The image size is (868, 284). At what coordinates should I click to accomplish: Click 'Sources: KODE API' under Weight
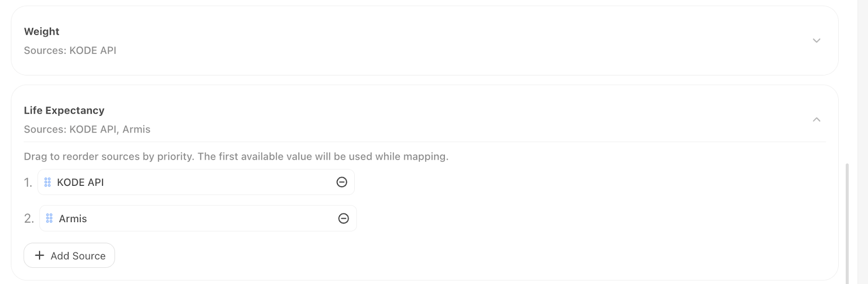point(70,51)
